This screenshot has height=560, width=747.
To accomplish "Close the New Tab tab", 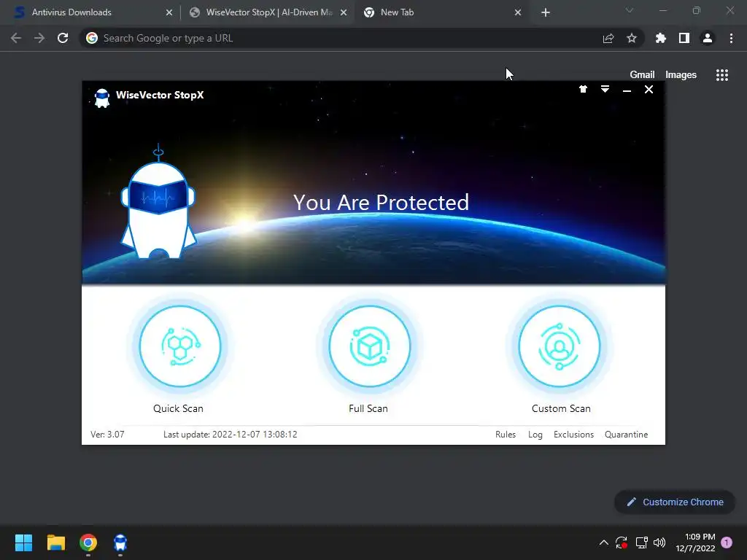I will [518, 12].
